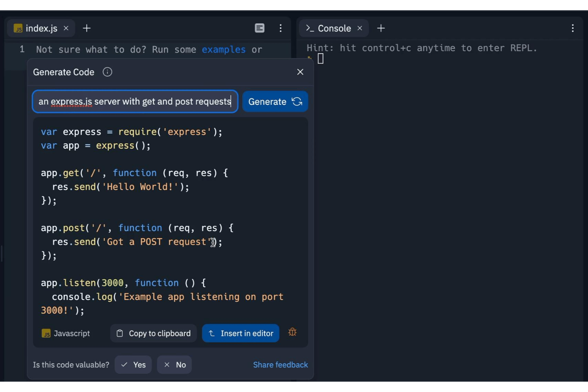This screenshot has width=588, height=392.
Task: Open the chat/threads icon in editor pane
Action: [x=259, y=28]
